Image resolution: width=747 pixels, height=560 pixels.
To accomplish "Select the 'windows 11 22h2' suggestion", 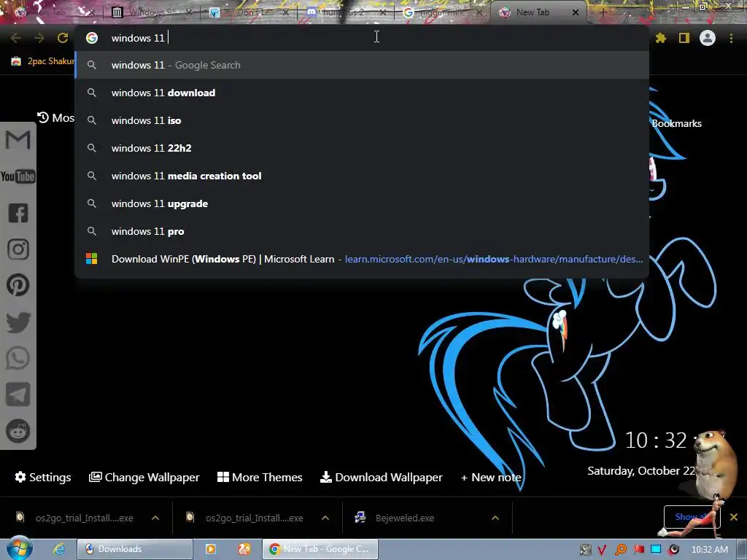I will (362, 148).
